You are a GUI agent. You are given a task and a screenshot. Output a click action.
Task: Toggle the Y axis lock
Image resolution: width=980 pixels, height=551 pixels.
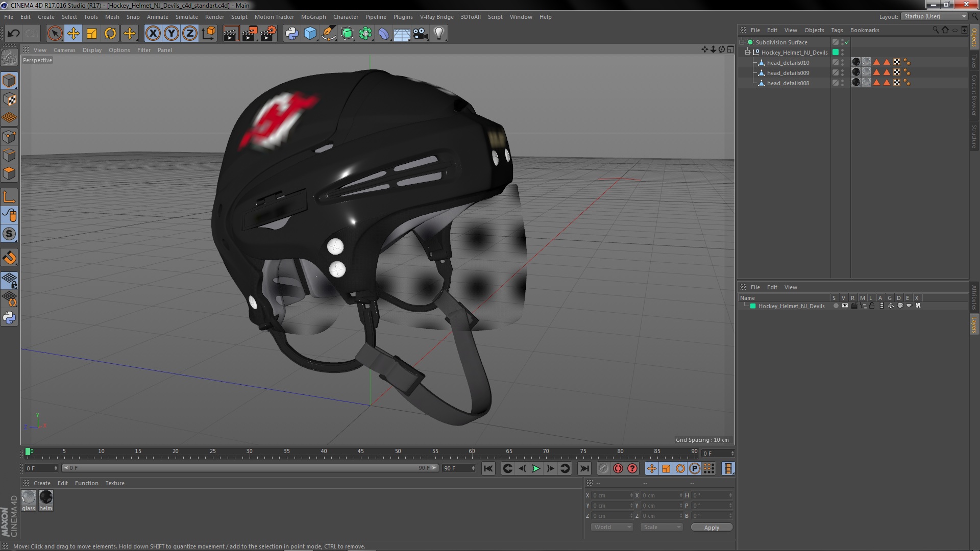(x=171, y=34)
